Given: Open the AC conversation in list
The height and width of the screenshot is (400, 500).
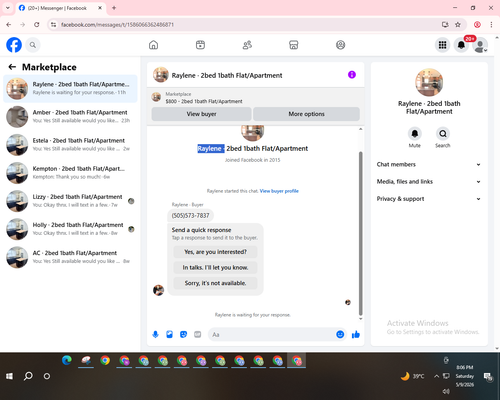Looking at the screenshot, I should [70, 257].
